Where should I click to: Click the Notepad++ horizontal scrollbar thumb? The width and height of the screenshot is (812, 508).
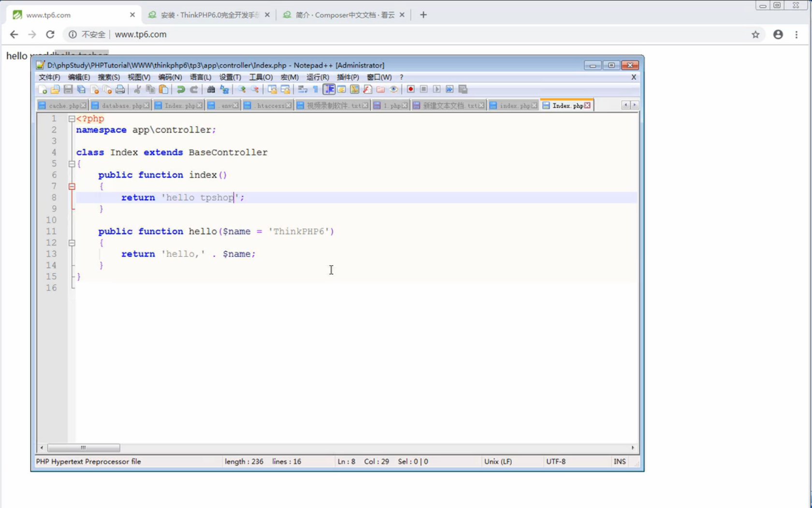(x=84, y=448)
